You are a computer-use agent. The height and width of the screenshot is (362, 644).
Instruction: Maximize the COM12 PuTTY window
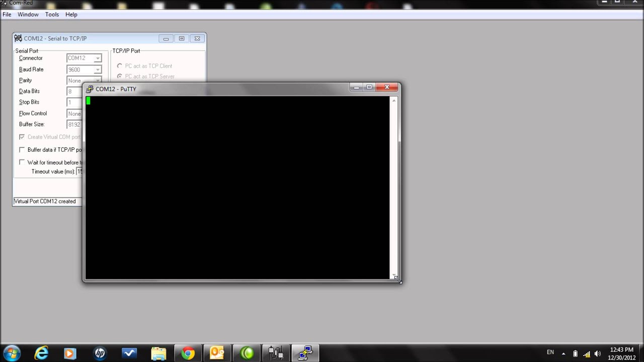pyautogui.click(x=369, y=87)
